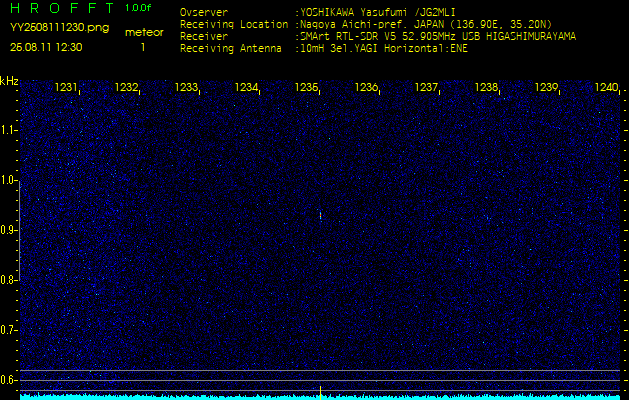
Task: Click the 'Receiving Antenna' field label
Action: [231, 49]
